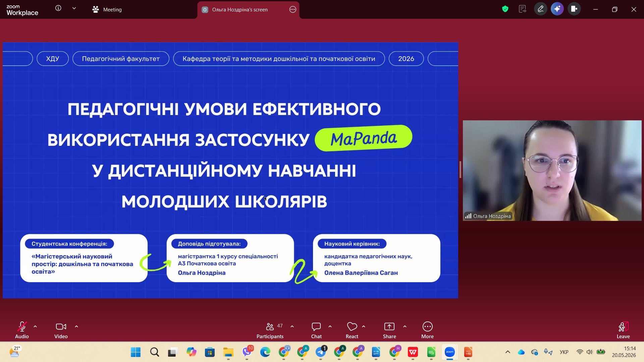Image resolution: width=644 pixels, height=362 pixels.
Task: Open Telegram with 1 unread badge
Action: point(321,352)
